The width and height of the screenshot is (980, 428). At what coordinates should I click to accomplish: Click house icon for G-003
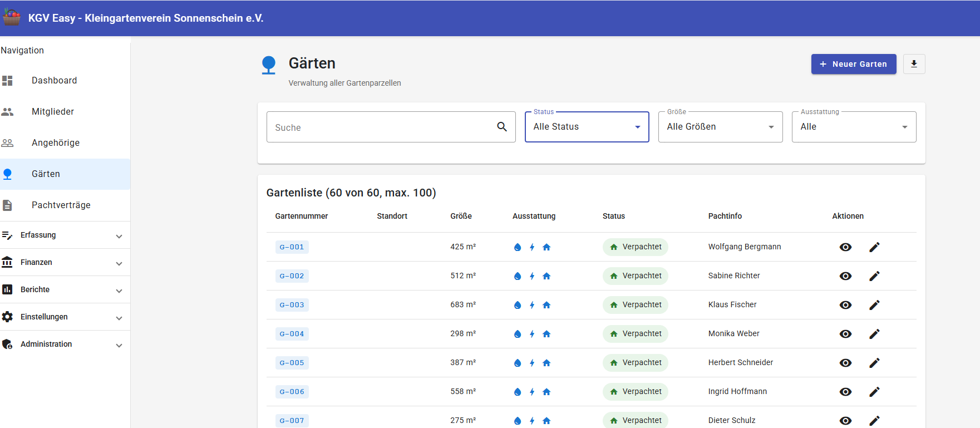pyautogui.click(x=546, y=305)
